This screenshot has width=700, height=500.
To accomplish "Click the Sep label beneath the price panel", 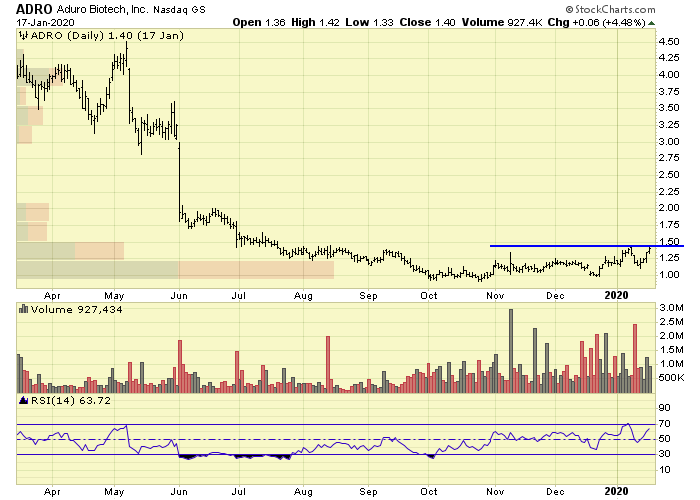I will (368, 296).
